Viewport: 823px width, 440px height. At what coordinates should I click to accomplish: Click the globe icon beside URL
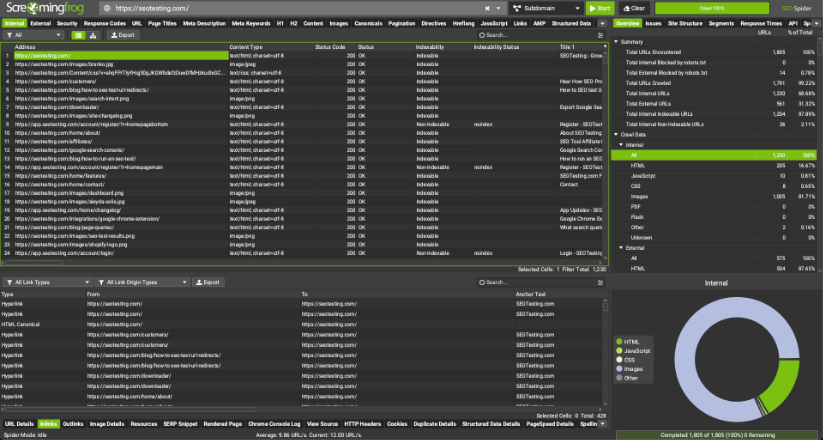[x=106, y=8]
